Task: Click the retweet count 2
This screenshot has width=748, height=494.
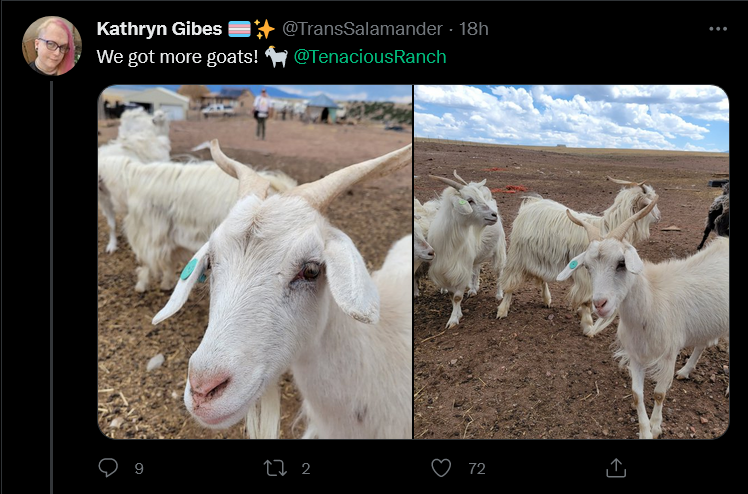Action: (x=306, y=468)
